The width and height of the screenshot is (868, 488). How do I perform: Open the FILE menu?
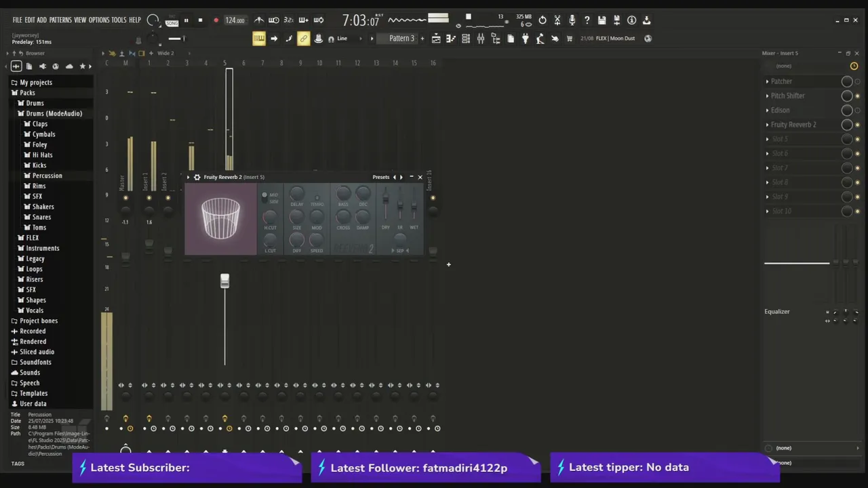coord(17,20)
